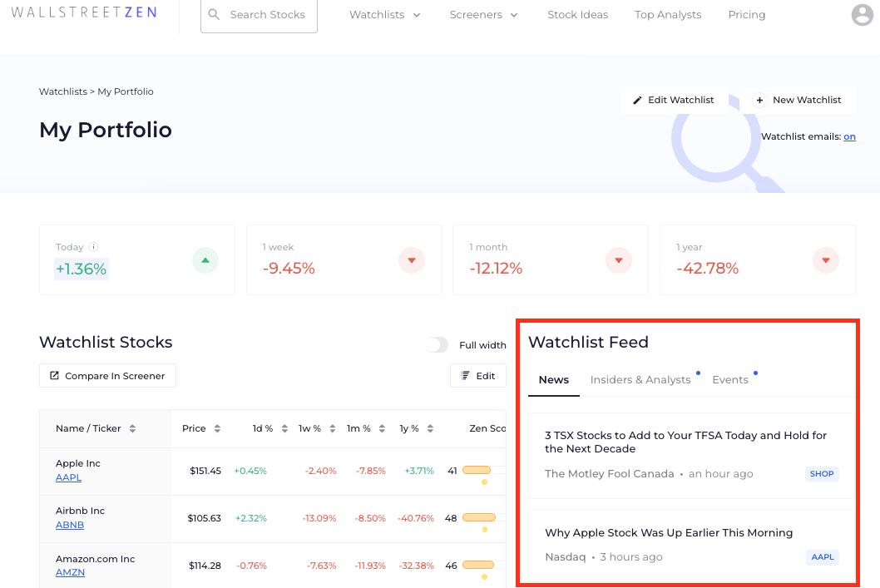880x588 pixels.
Task: Click the -42.78% 1 year value
Action: [707, 269]
